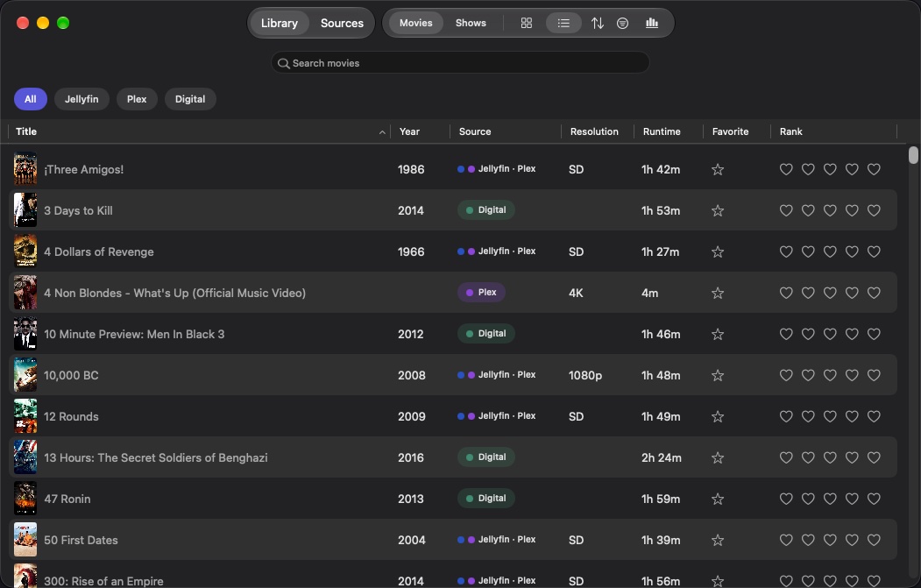Click the 4K resolution value
This screenshot has height=588, width=921.
pyautogui.click(x=576, y=293)
